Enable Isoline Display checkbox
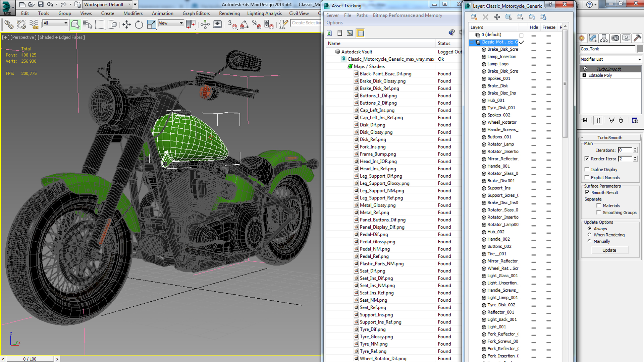Image resolution: width=644 pixels, height=362 pixels. tap(587, 169)
